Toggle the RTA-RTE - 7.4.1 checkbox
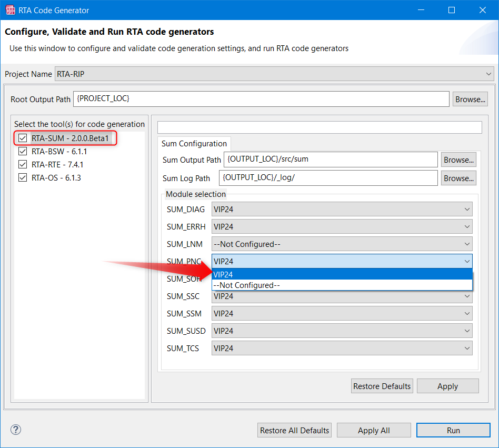499x448 pixels. point(23,164)
